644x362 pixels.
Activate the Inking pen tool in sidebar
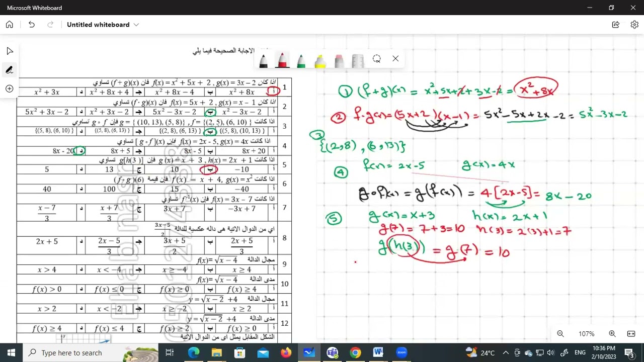click(10, 70)
